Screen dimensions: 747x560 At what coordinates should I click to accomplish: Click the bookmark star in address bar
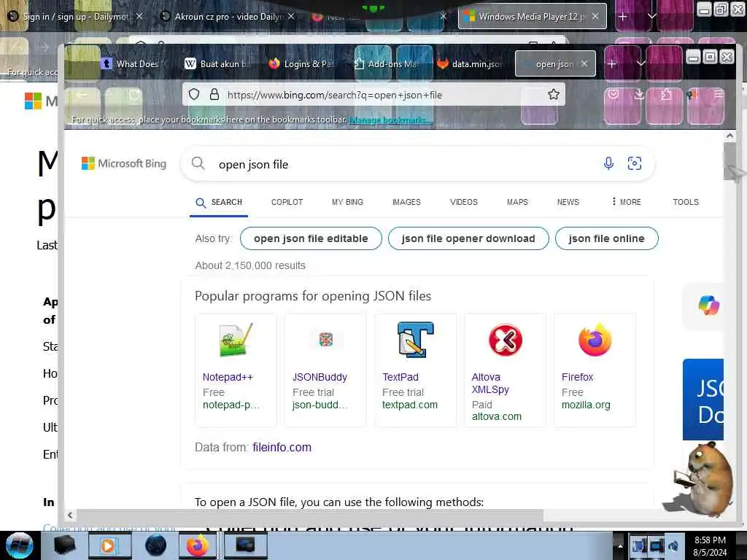[x=553, y=94]
